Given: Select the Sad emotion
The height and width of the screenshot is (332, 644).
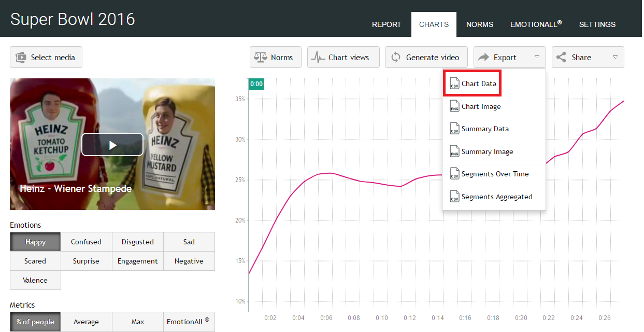Looking at the screenshot, I should tap(189, 242).
